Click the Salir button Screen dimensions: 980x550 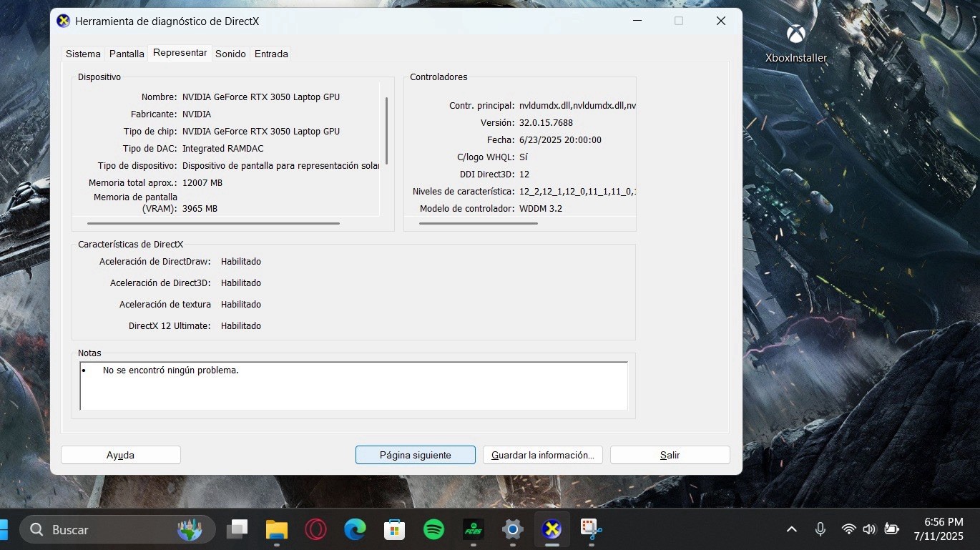[670, 455]
